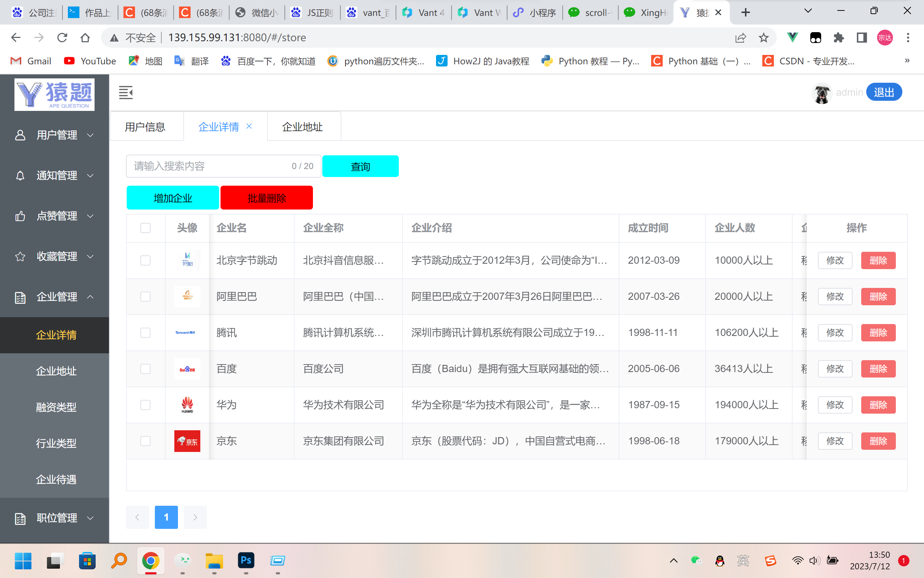Open the QQ penguin tray icon
The height and width of the screenshot is (578, 924).
[x=720, y=561]
